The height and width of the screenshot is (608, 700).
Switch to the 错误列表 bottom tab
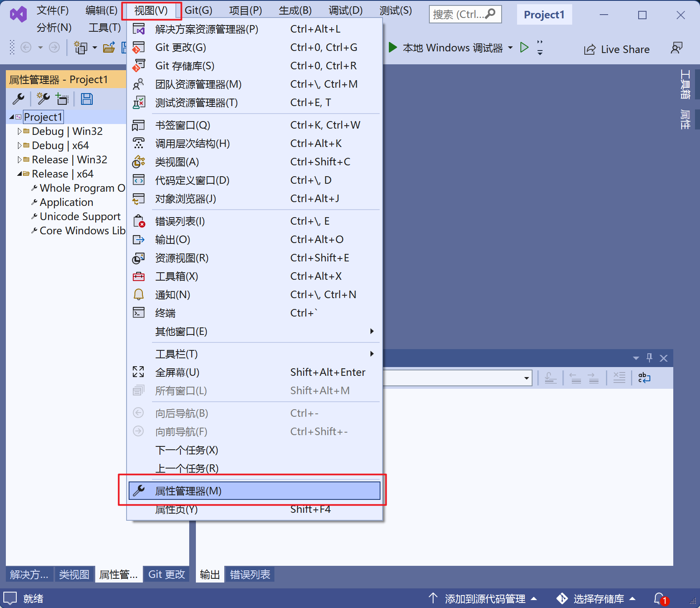tap(250, 575)
